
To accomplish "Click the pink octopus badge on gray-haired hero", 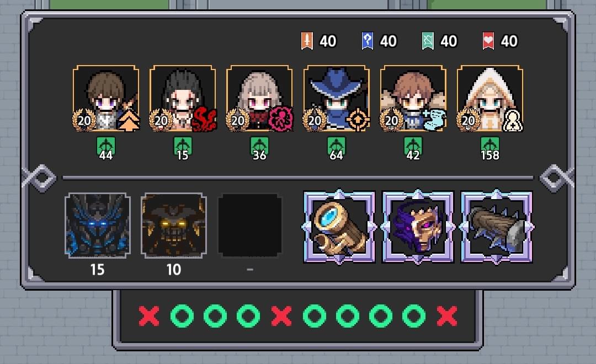I will [x=281, y=119].
